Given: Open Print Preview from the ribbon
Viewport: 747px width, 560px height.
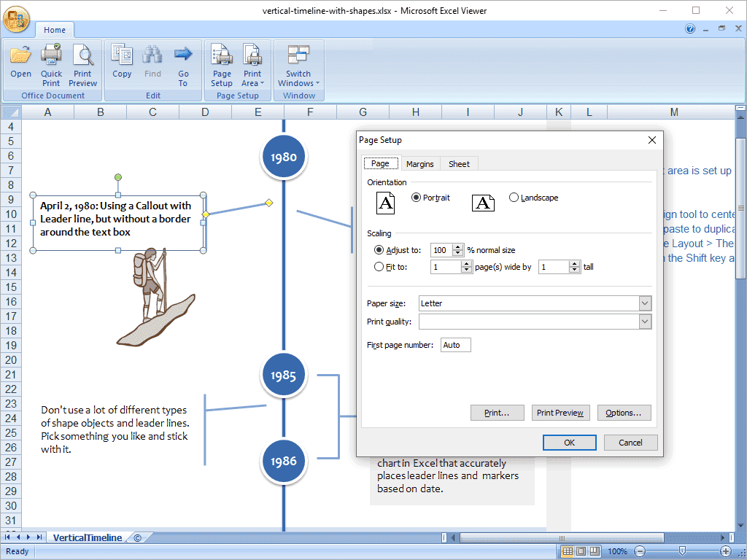Looking at the screenshot, I should click(x=82, y=55).
